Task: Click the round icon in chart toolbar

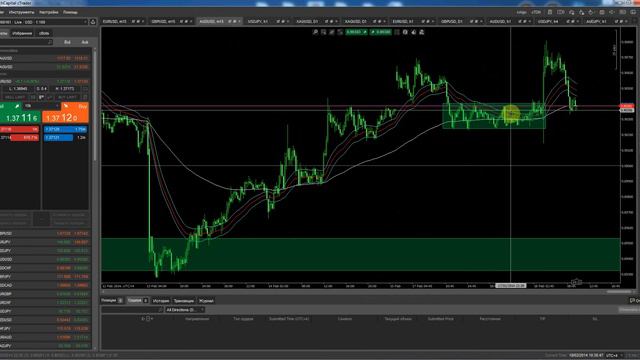Action: coord(405,32)
